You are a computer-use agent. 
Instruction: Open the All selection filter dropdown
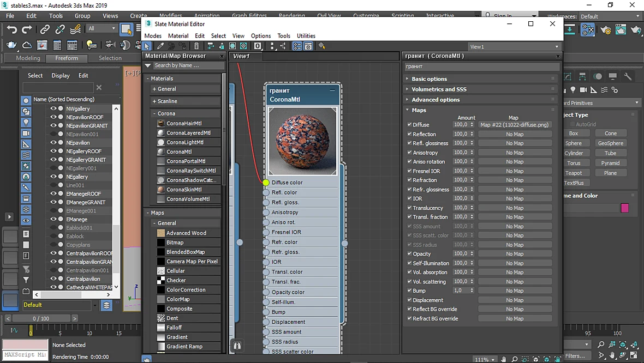coord(102,28)
